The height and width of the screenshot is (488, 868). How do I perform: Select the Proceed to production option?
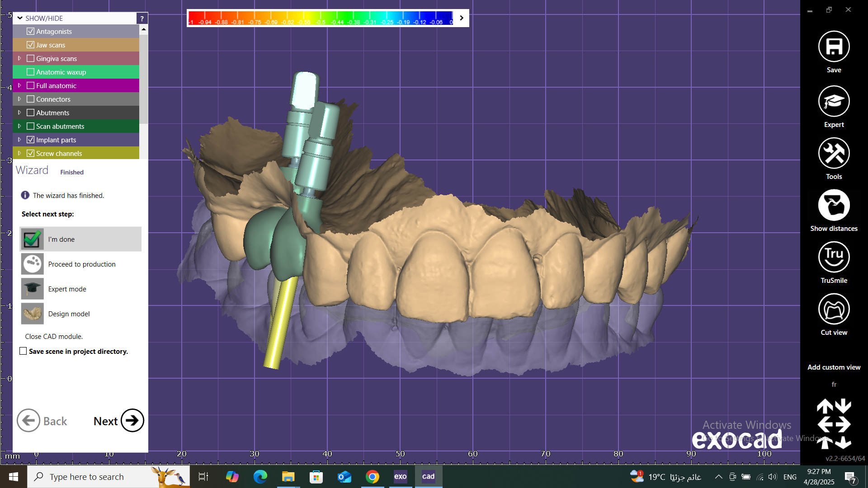tap(81, 264)
